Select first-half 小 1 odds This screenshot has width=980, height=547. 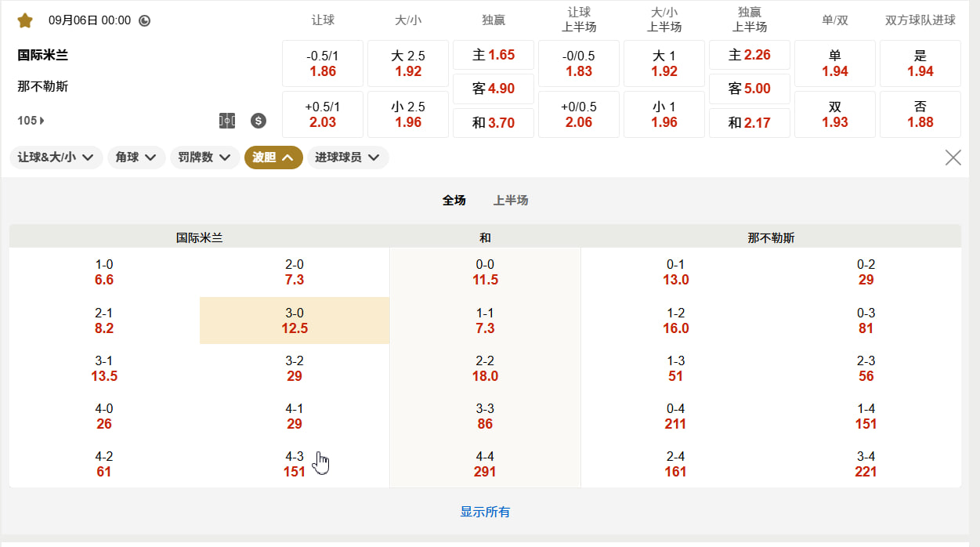pos(664,114)
